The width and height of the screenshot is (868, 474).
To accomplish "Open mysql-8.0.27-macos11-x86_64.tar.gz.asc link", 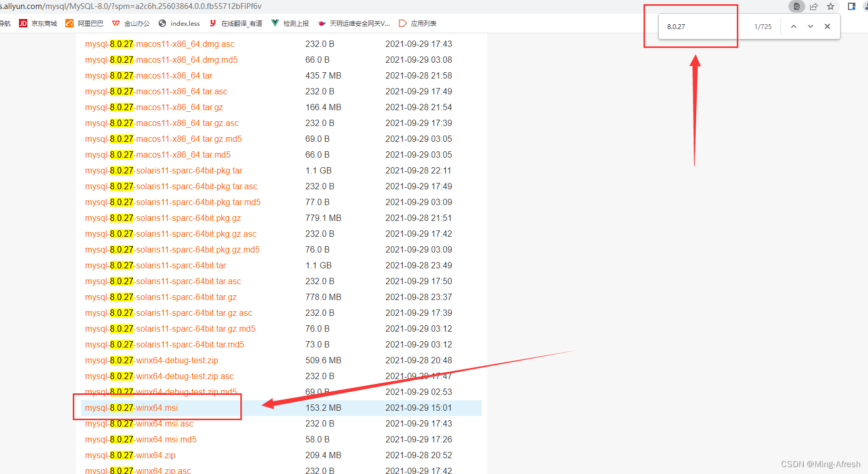I will (x=162, y=123).
